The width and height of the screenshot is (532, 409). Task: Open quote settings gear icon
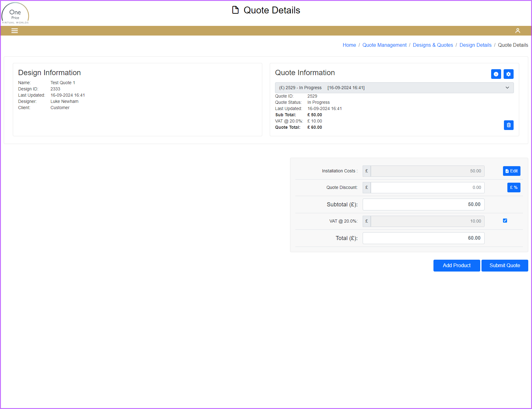tap(509, 74)
